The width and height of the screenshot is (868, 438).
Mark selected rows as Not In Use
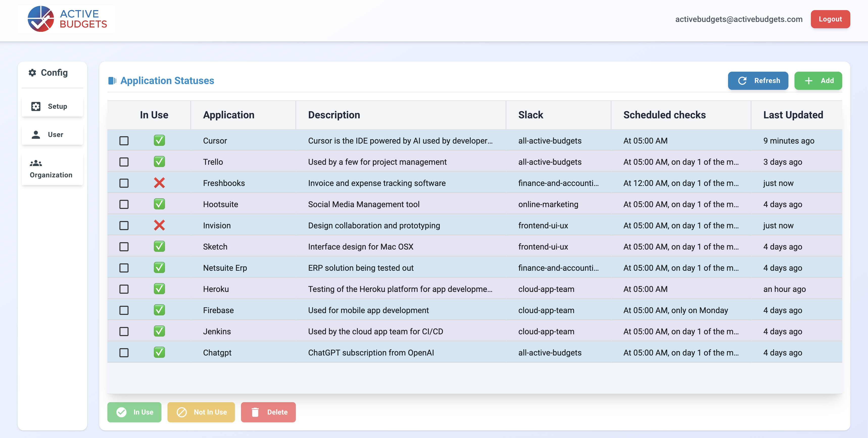[x=201, y=412]
